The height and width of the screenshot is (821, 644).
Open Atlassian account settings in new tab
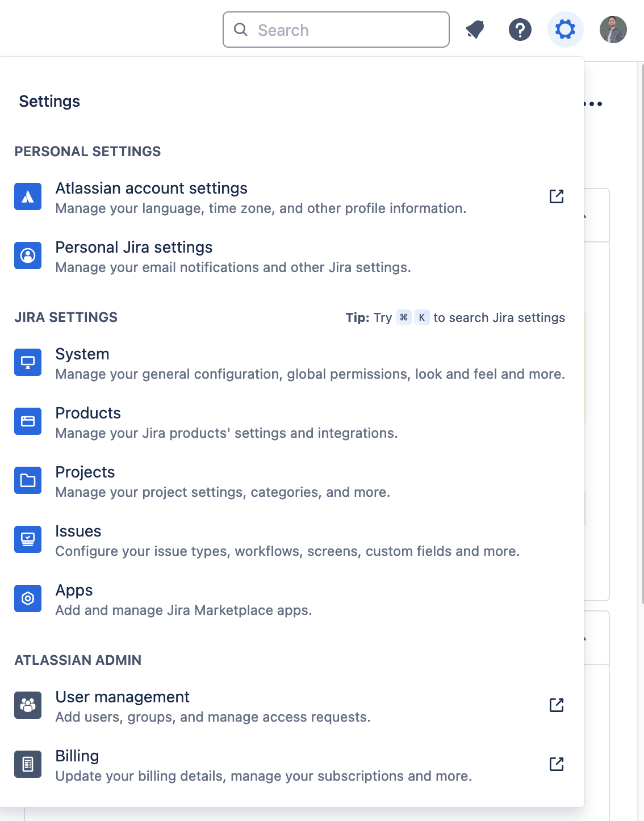pos(557,196)
